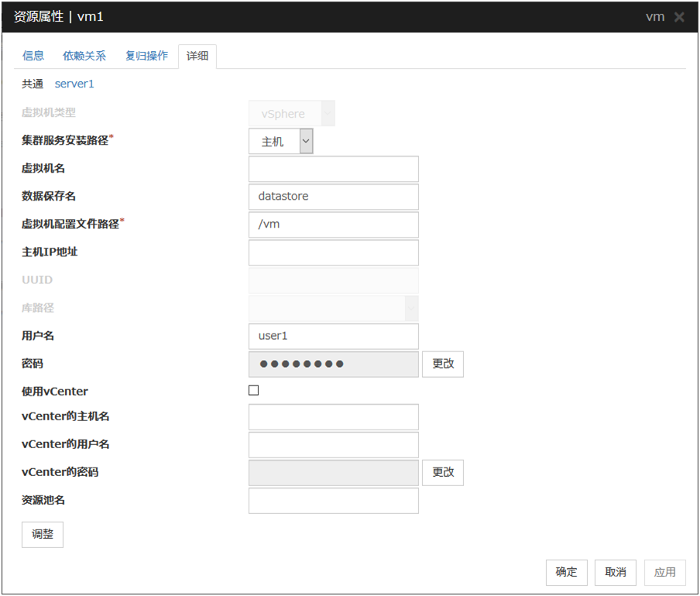Open the 复归操作 tab
This screenshot has width=700, height=596.
146,56
